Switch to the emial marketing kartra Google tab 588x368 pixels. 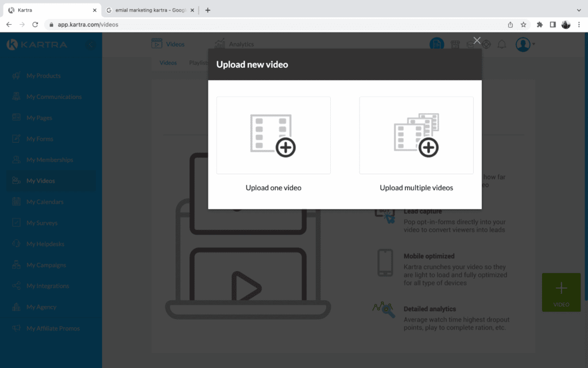click(x=150, y=10)
